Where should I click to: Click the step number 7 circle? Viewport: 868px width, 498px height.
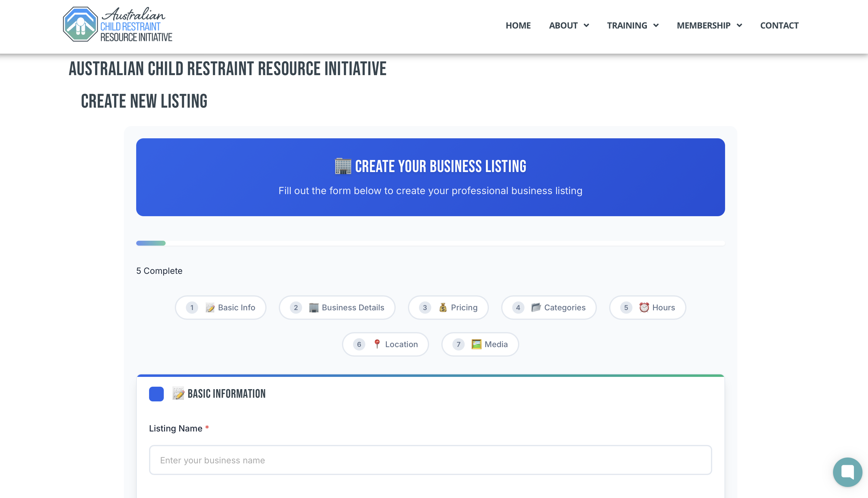click(459, 344)
